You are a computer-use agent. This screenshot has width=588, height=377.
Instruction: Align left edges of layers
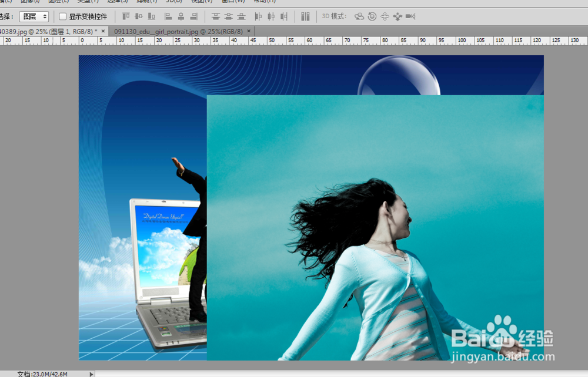[168, 16]
